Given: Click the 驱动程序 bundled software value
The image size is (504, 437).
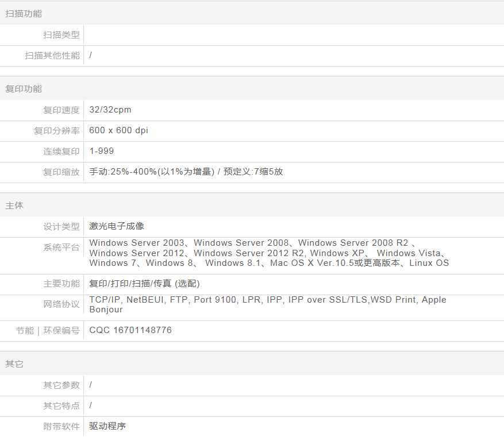Looking at the screenshot, I should [107, 426].
